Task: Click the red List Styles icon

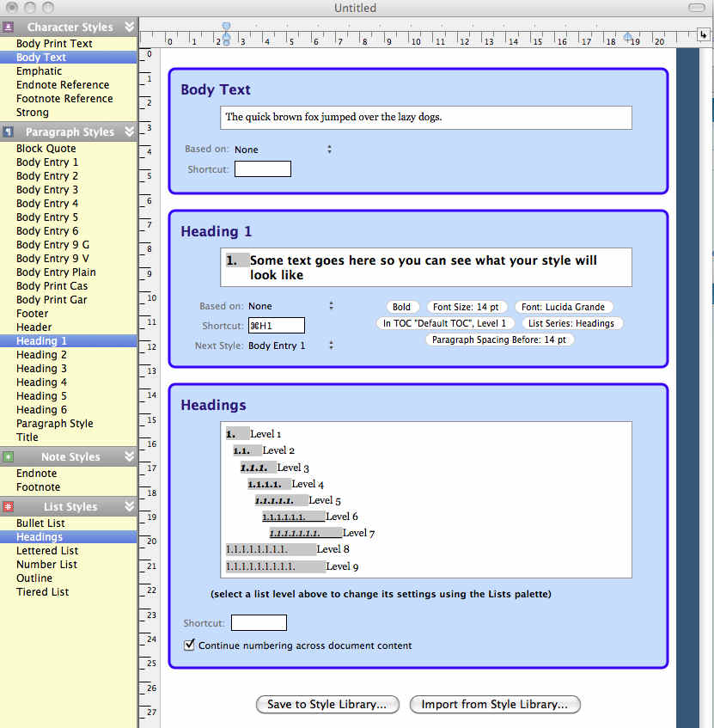Action: click(x=9, y=506)
